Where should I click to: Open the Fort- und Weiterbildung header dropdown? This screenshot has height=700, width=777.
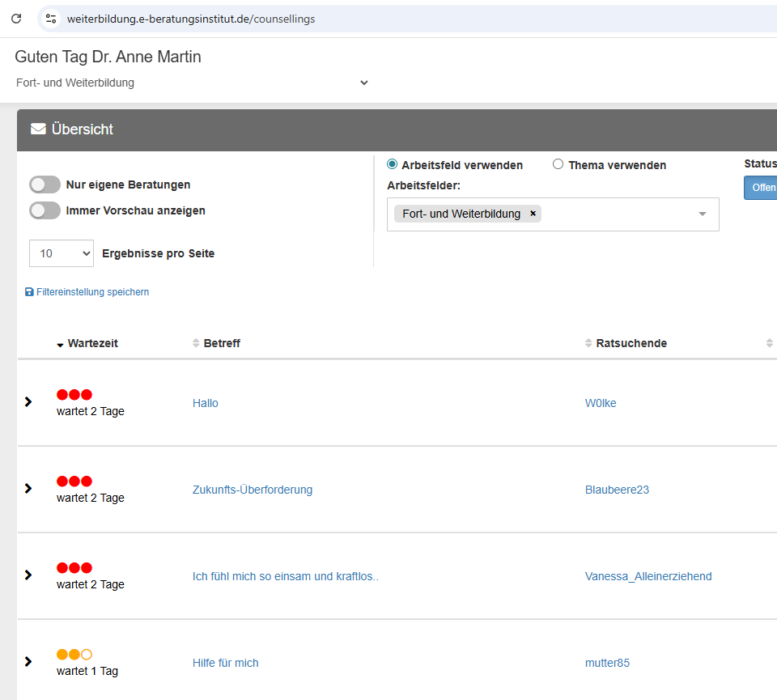click(193, 83)
